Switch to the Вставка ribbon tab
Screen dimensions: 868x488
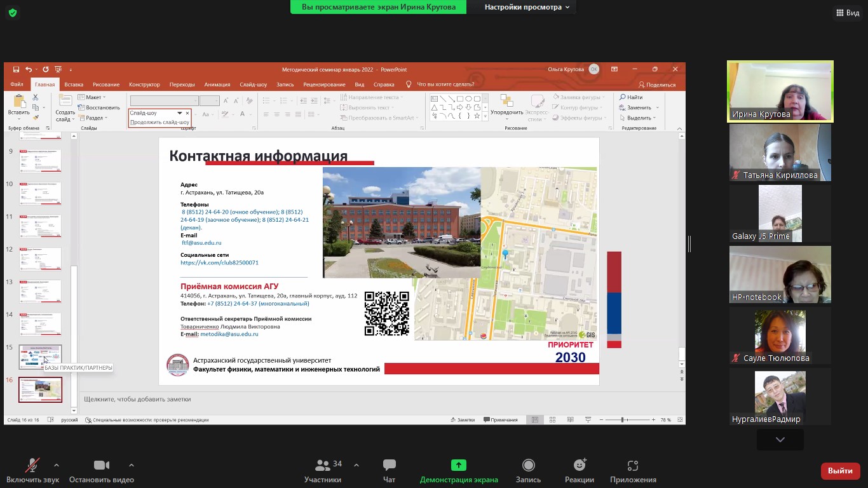click(x=74, y=85)
